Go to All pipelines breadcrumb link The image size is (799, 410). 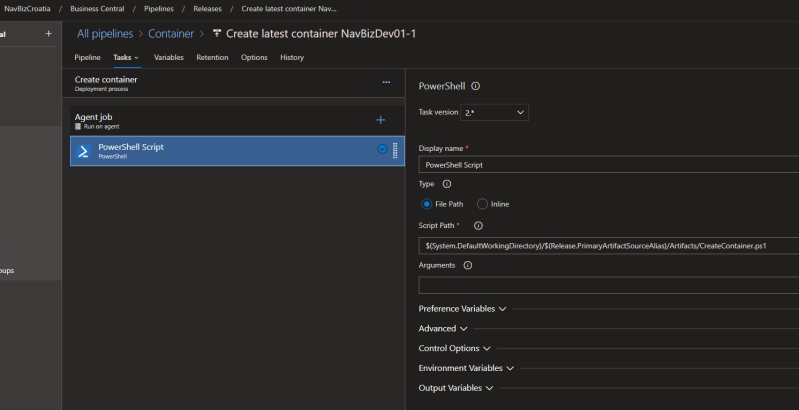pyautogui.click(x=105, y=34)
